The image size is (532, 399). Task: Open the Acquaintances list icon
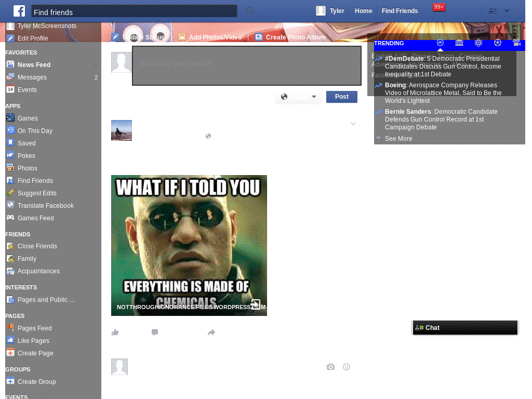tap(10, 271)
